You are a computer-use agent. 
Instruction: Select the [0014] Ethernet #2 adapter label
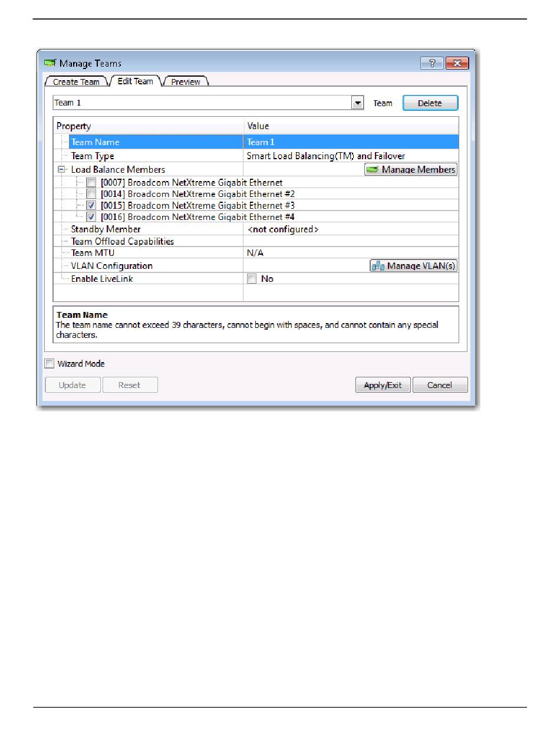(197, 194)
